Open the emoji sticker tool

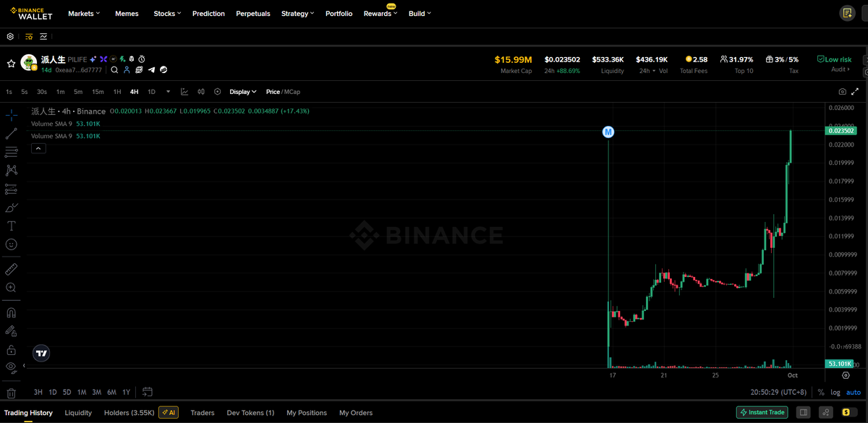click(11, 245)
